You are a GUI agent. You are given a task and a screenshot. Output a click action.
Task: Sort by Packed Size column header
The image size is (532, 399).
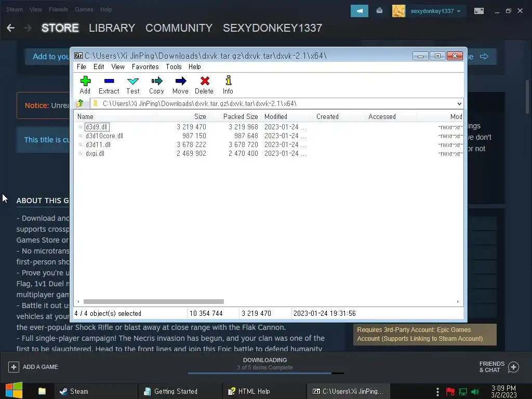(235, 116)
